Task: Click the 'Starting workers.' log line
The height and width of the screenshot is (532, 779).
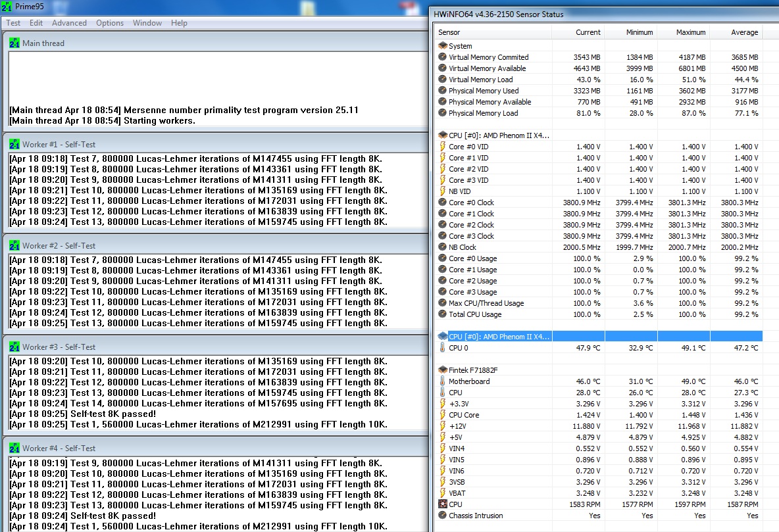Action: (103, 121)
